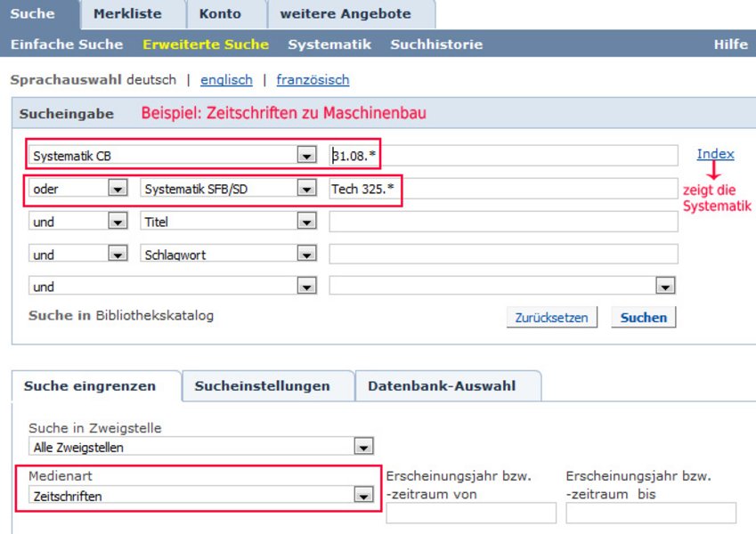Open the Systematik menu item

coord(329,44)
